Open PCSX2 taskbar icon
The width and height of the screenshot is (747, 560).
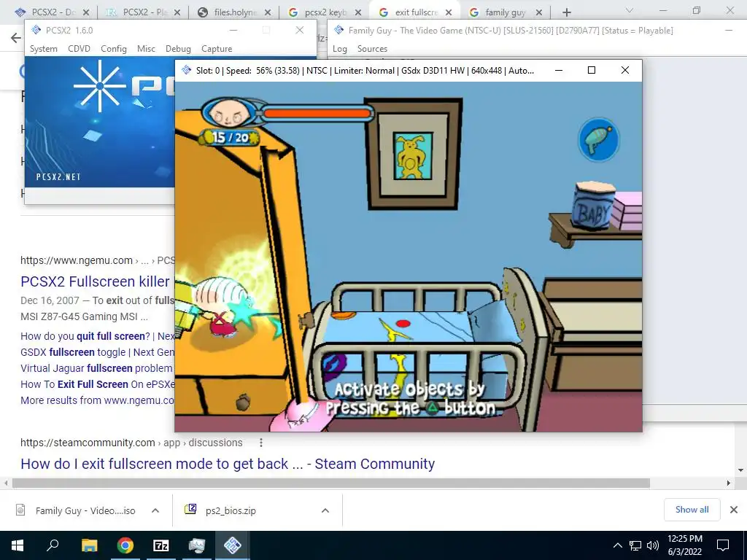233,545
